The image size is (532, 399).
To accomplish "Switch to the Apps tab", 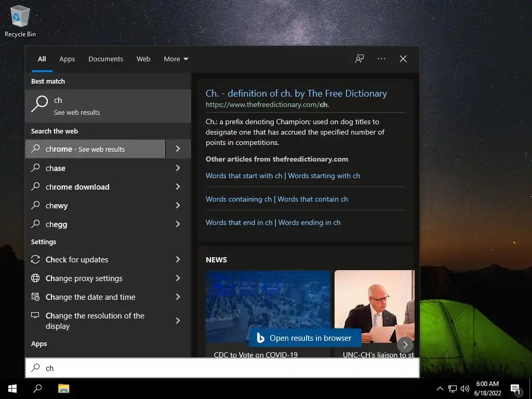I will click(67, 59).
